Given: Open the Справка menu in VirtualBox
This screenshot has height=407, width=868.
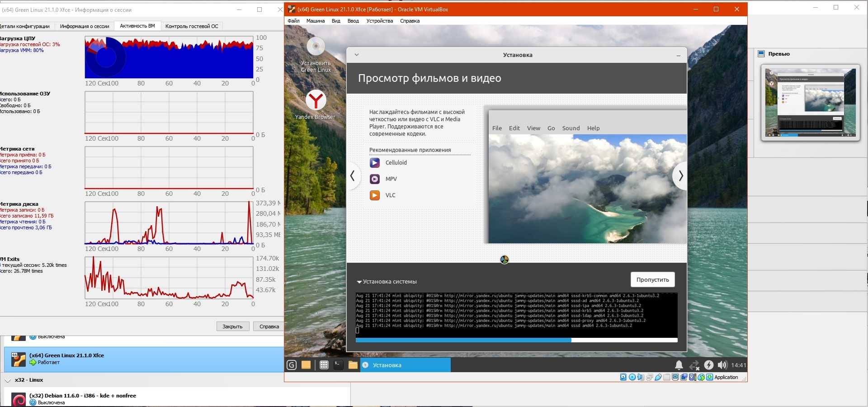Looking at the screenshot, I should (410, 21).
